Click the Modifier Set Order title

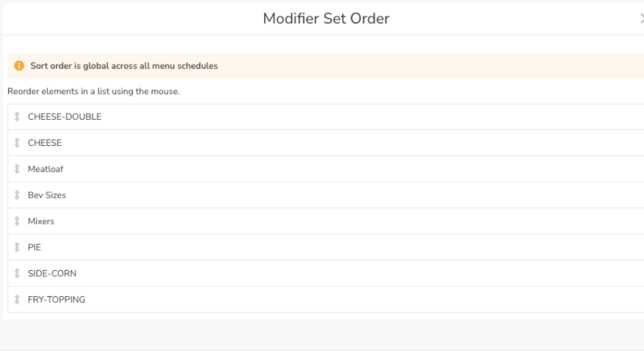[326, 19]
